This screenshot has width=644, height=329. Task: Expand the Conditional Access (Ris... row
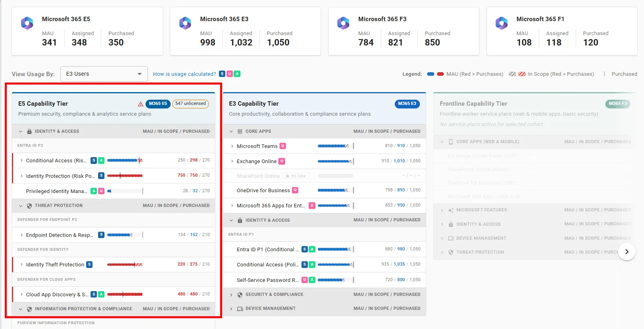tap(22, 160)
